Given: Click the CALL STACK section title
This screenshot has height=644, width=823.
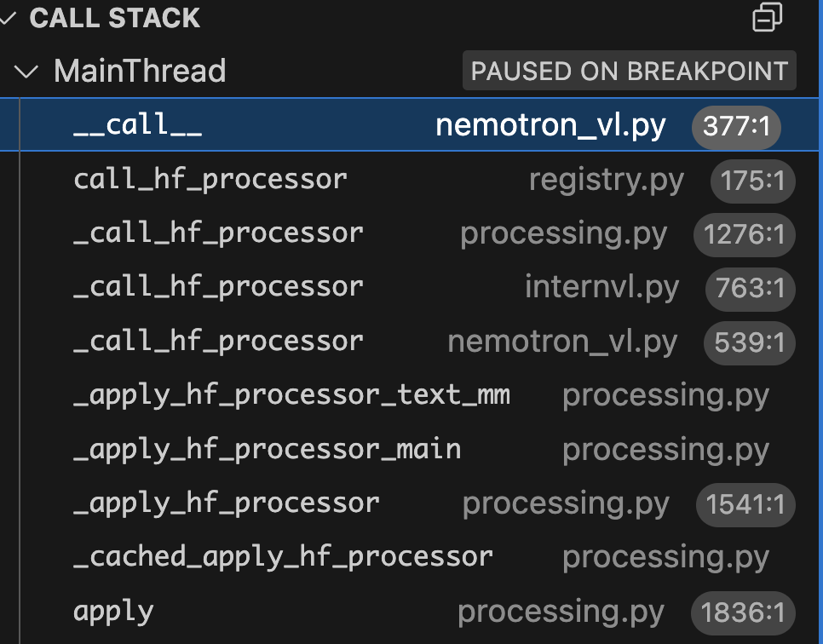Looking at the screenshot, I should [x=114, y=18].
